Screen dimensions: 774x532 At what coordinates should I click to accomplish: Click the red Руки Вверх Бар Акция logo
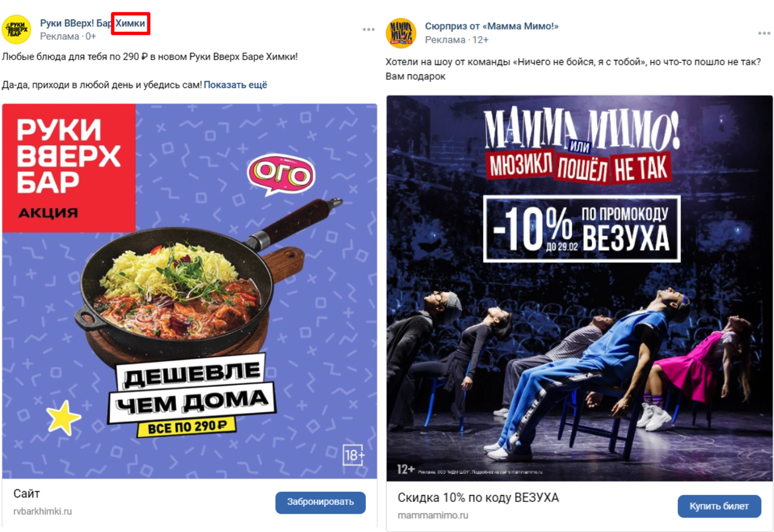point(69,168)
